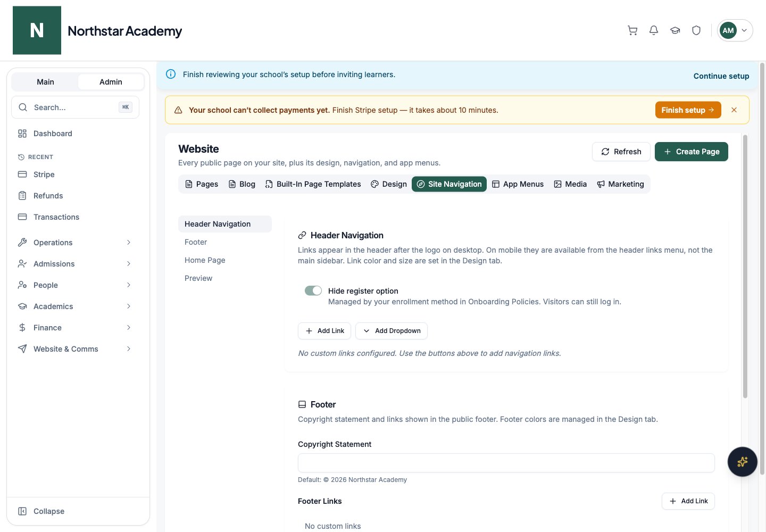766x532 pixels.
Task: Expand the People menu chevron
Action: (x=129, y=285)
